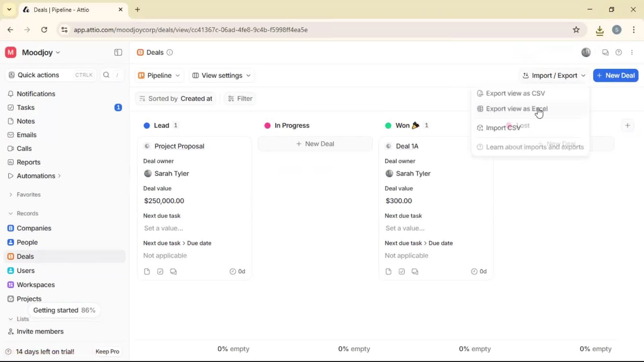Collapse the Records section in the sidebar
644x362 pixels.
point(11,213)
